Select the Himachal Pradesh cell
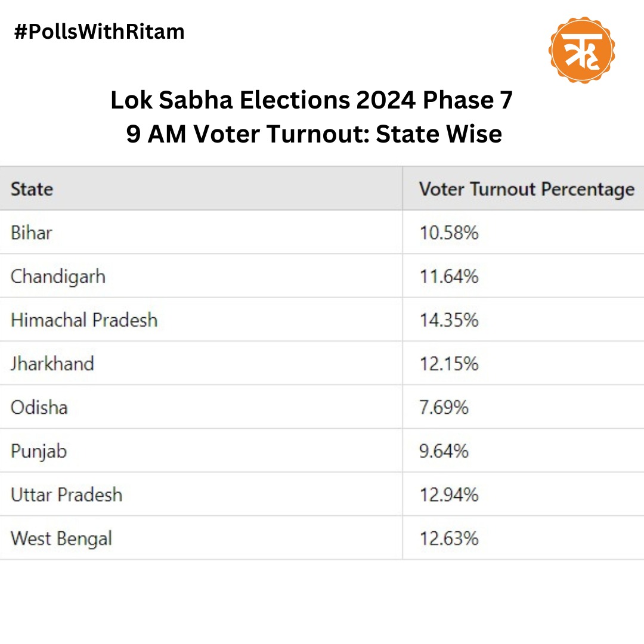 (x=84, y=320)
